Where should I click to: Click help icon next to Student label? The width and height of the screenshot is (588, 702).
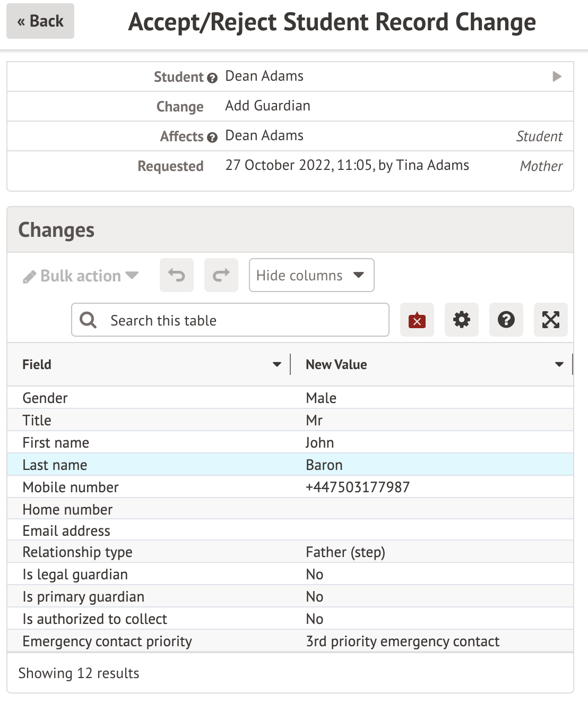212,78
